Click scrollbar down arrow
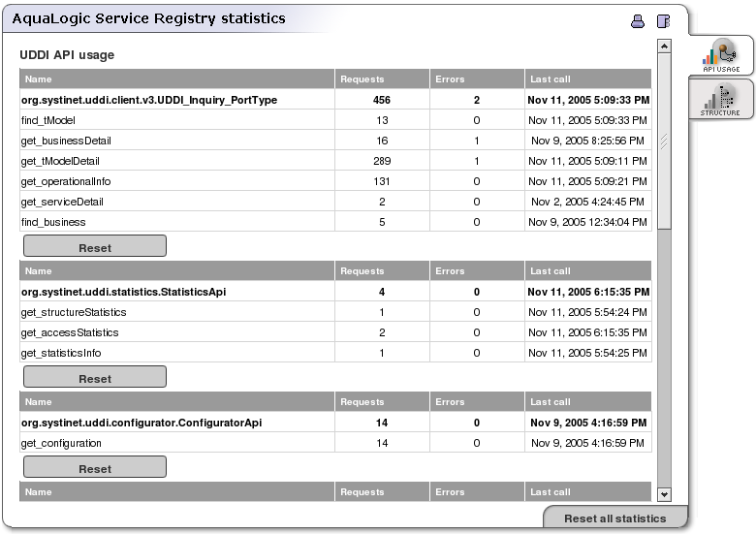 click(x=664, y=494)
